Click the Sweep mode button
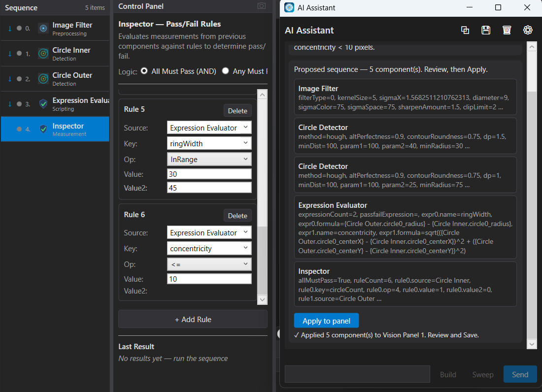 pyautogui.click(x=482, y=374)
